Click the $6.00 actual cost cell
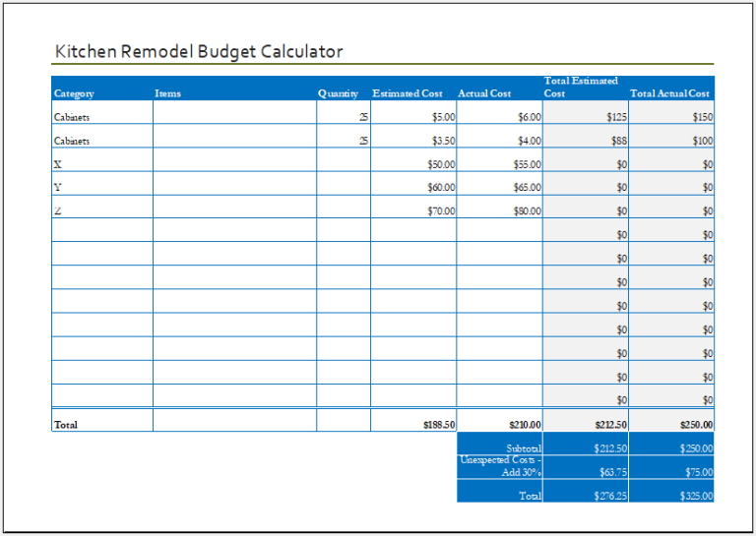 (500, 117)
